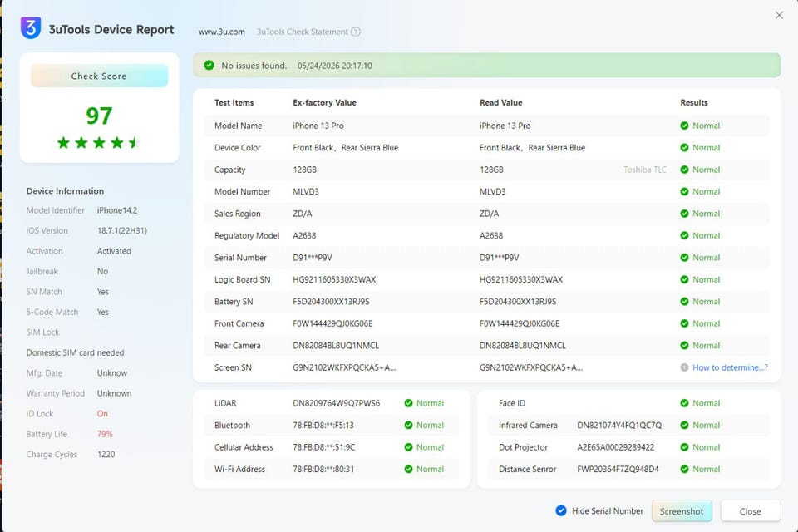
Task: Click the Mfg. Date Unknow value
Action: (112, 373)
